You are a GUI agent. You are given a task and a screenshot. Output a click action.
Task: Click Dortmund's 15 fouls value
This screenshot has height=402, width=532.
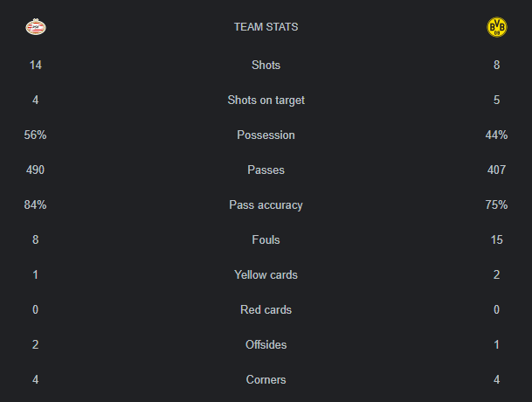(497, 239)
